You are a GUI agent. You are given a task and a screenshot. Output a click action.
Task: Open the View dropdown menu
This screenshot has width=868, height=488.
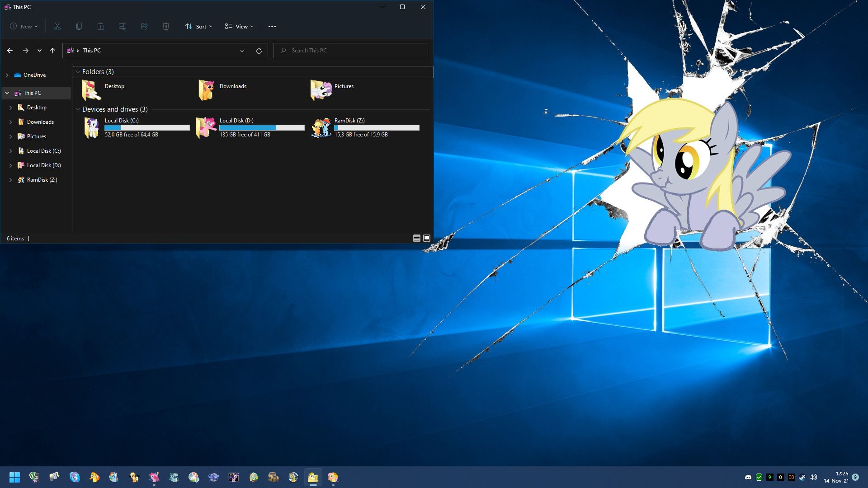pos(239,26)
